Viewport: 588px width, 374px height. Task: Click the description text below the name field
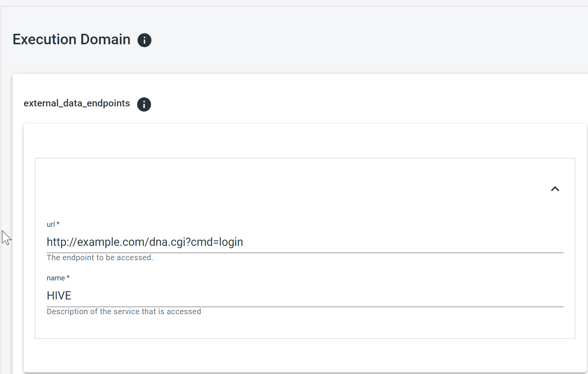click(124, 311)
